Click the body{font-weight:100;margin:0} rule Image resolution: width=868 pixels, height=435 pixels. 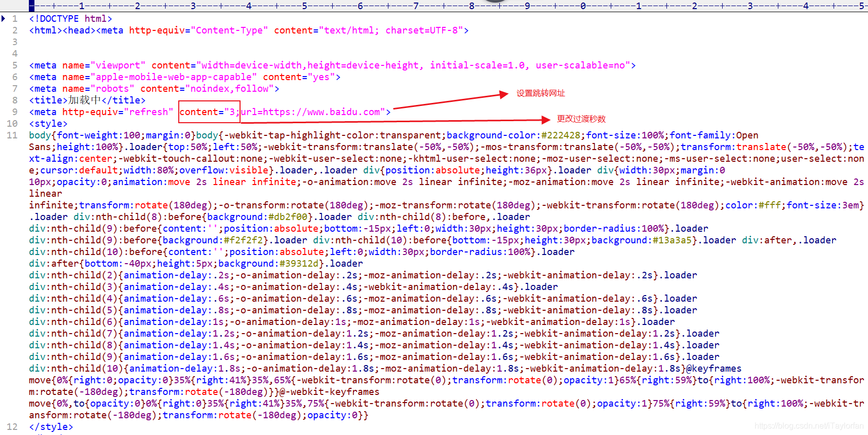click(112, 135)
